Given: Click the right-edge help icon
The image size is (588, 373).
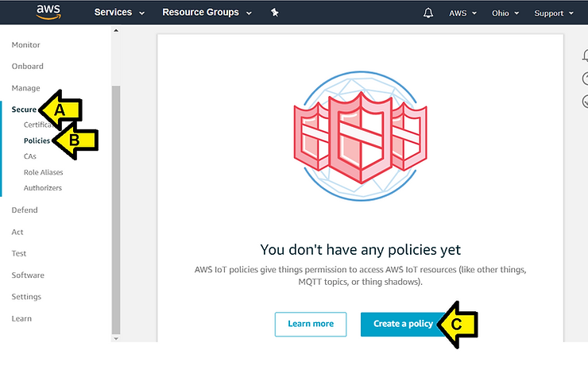Looking at the screenshot, I should (585, 79).
